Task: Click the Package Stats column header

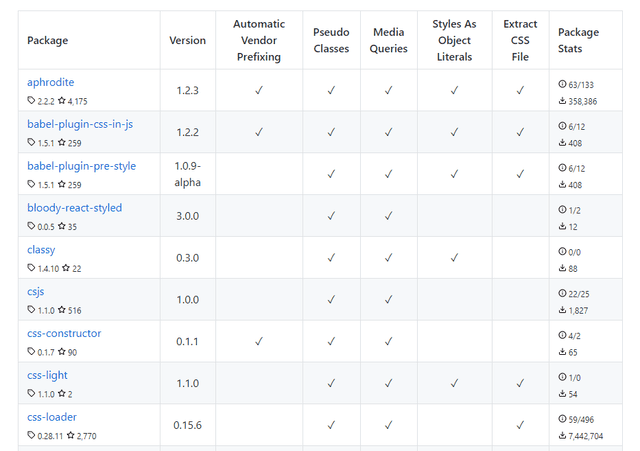Action: point(578,40)
